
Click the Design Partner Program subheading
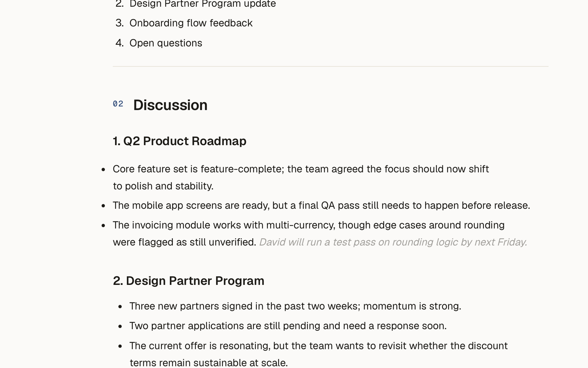click(188, 281)
